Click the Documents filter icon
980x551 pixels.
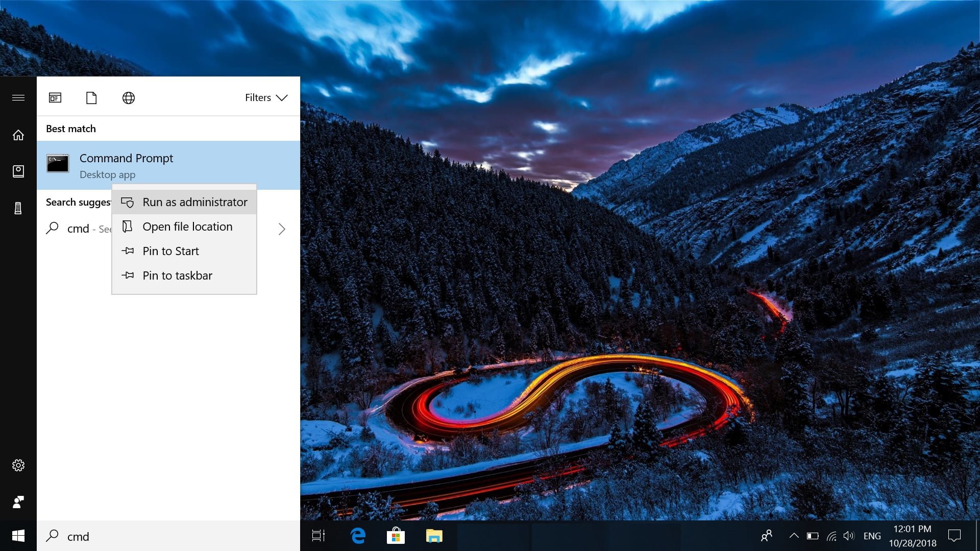pos(91,97)
